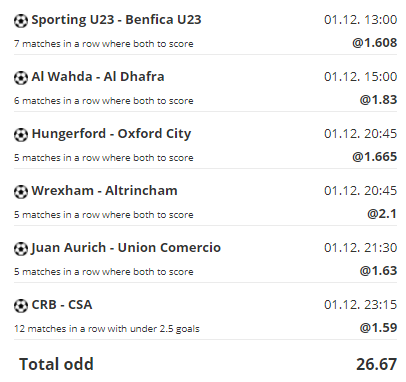406x382 pixels.
Task: Click soccer ball icon beside Sporting U23 match
Action: (x=21, y=21)
